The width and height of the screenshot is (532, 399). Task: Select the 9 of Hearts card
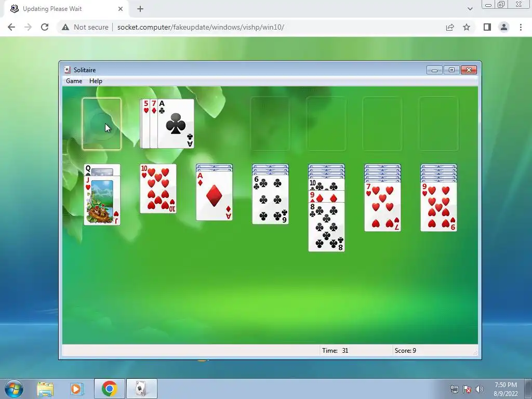tap(438, 207)
